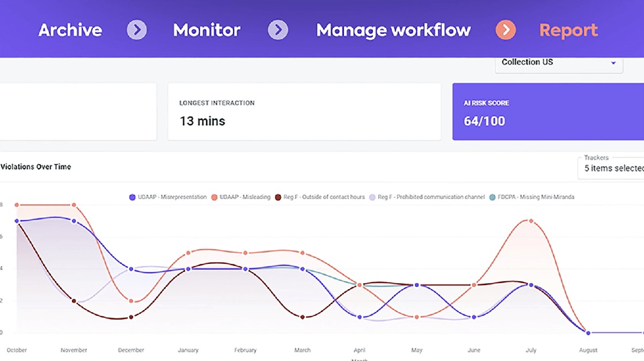Click the "February" axis label
This screenshot has height=361, width=644.
pos(245,350)
